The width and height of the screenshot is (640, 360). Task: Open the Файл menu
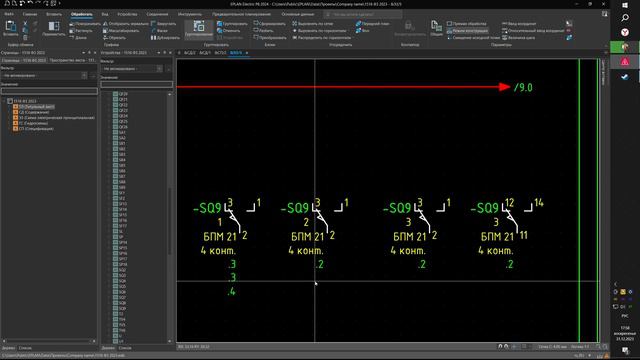[x=9, y=14]
